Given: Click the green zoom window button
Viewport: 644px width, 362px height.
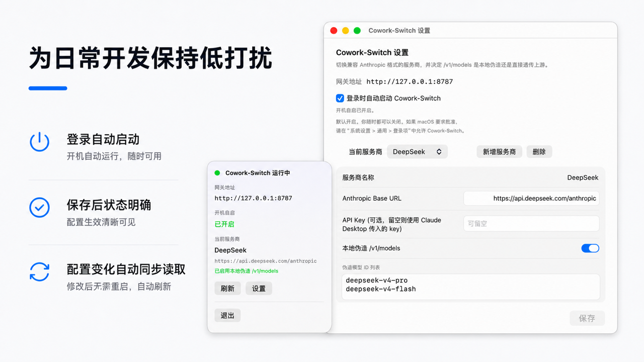Looking at the screenshot, I should pos(357,31).
